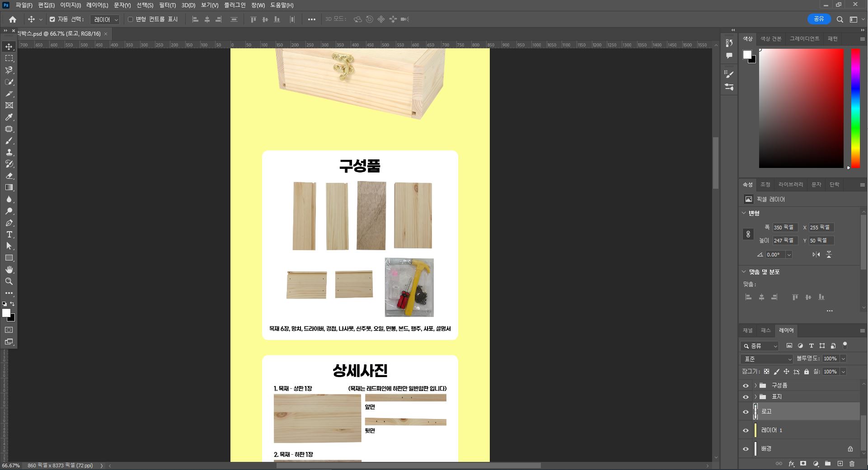Enable 변형 컨트롤 표시 checkbox
This screenshot has height=470, width=868.
[131, 19]
